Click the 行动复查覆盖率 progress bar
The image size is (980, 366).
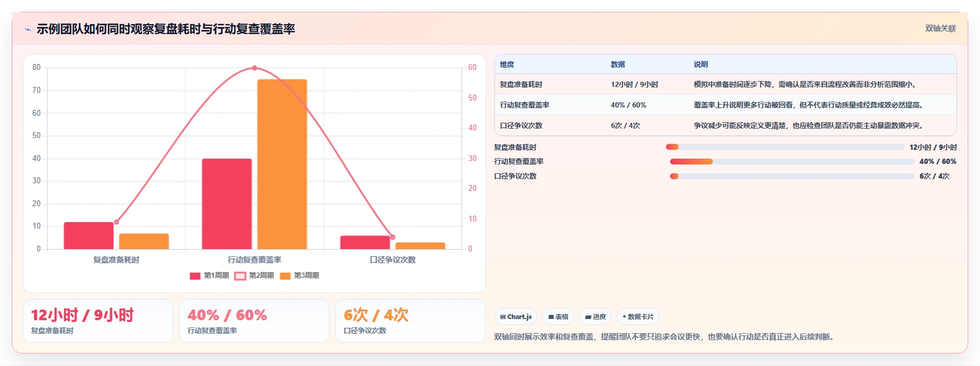pyautogui.click(x=792, y=162)
